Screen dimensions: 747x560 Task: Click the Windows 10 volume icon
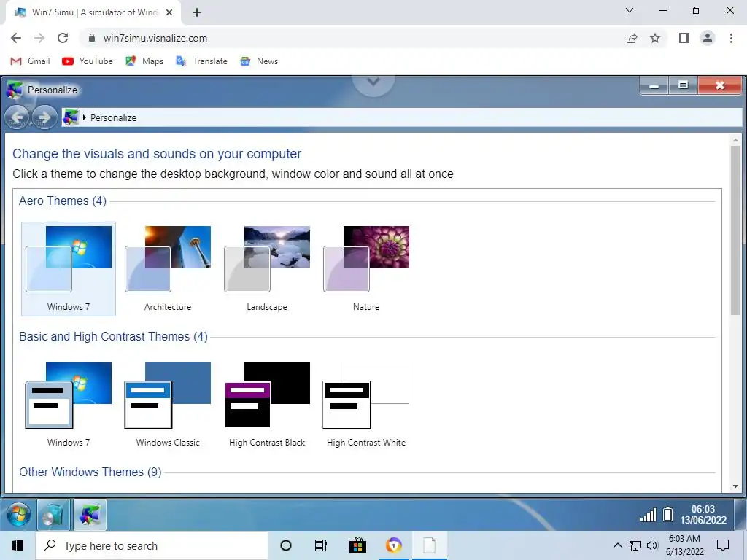(x=652, y=545)
